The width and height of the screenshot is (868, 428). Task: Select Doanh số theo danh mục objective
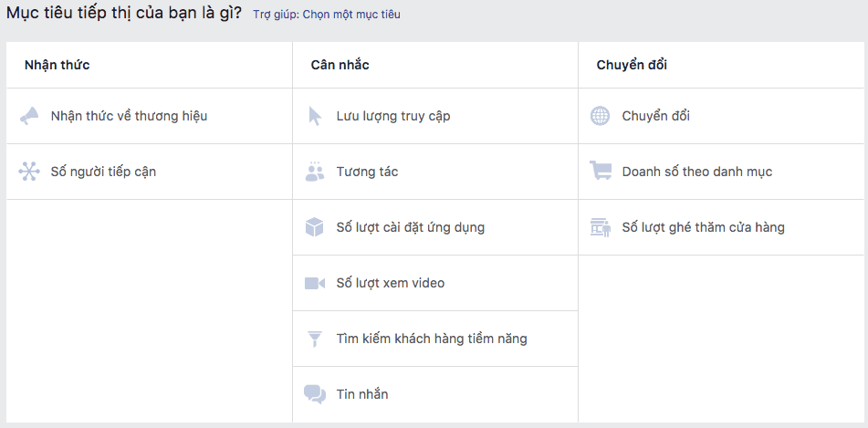click(696, 172)
